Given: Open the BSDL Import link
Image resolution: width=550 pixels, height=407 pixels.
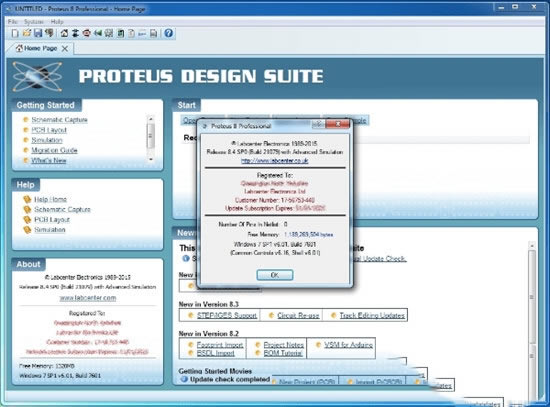Looking at the screenshot, I should pos(215,353).
